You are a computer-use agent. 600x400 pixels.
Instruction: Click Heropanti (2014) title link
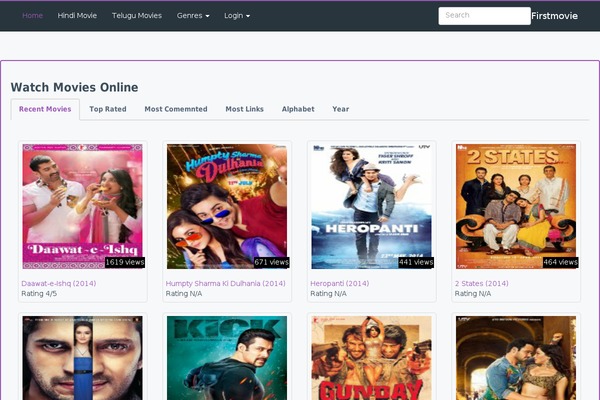tap(339, 284)
